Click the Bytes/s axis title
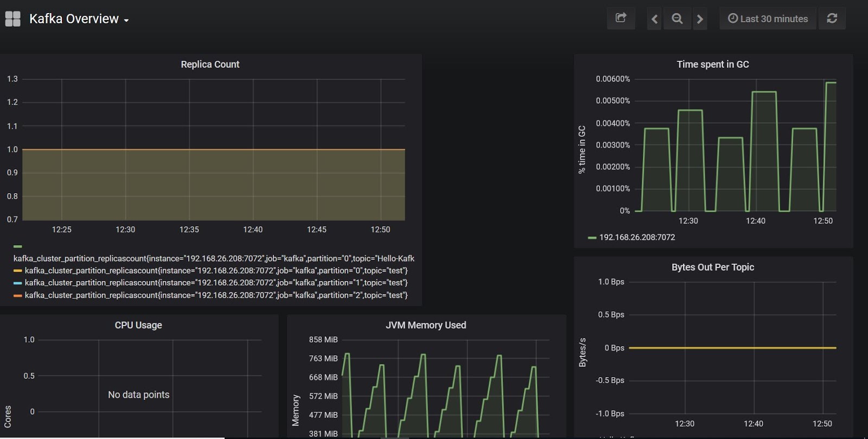868x439 pixels. point(583,353)
